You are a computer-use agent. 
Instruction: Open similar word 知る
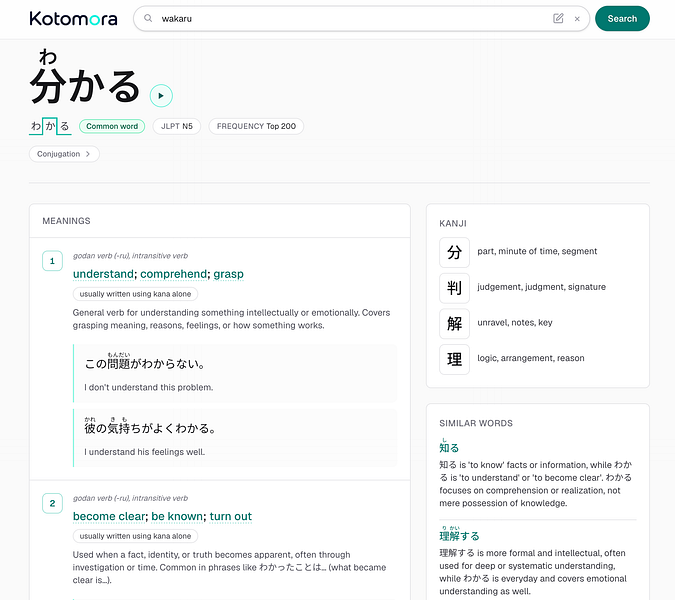(x=449, y=446)
